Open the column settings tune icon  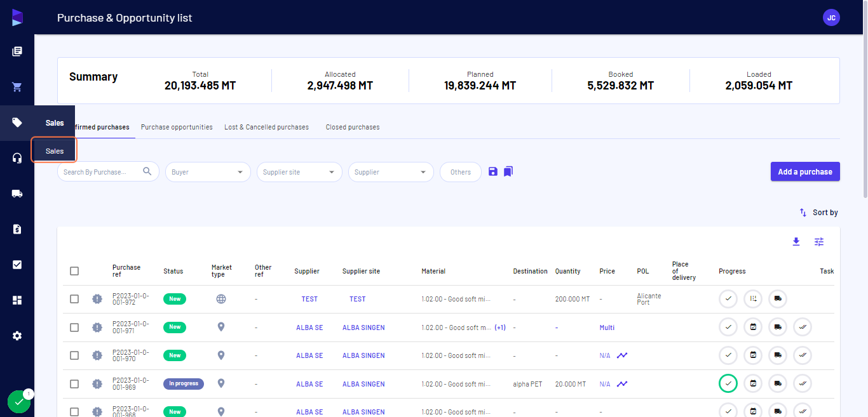819,242
